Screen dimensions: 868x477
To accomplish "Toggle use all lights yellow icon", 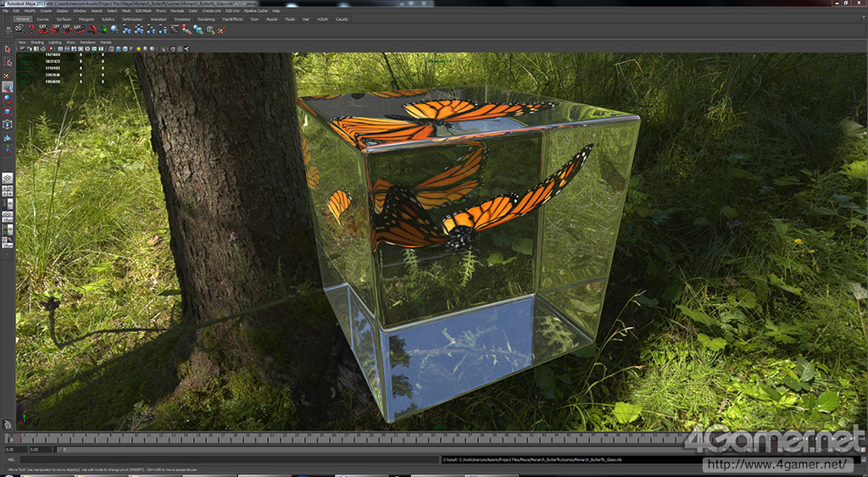I will tap(138, 48).
